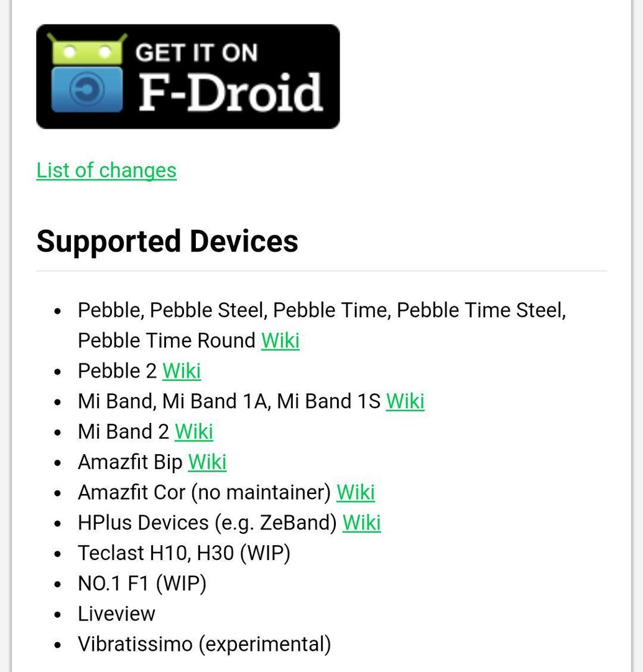Open the HPlus Devices Wiki link
This screenshot has width=643, height=672.
[x=361, y=523]
